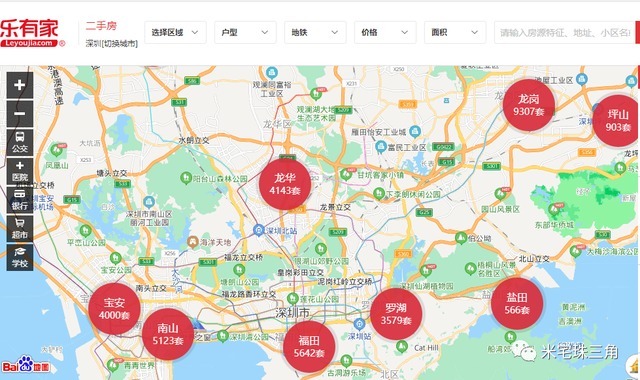The image size is (640, 380).
Task: Select 宝安 4000套 cluster marker
Action: tap(114, 309)
